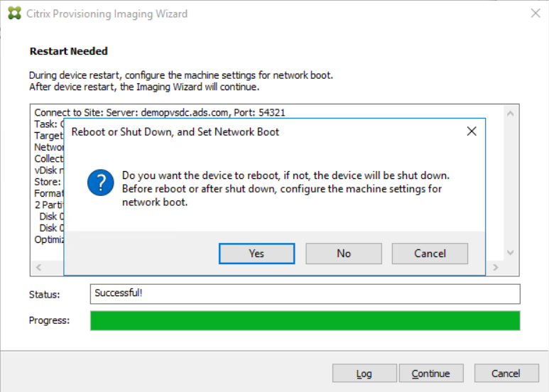Choose No to shut down device

(x=344, y=254)
